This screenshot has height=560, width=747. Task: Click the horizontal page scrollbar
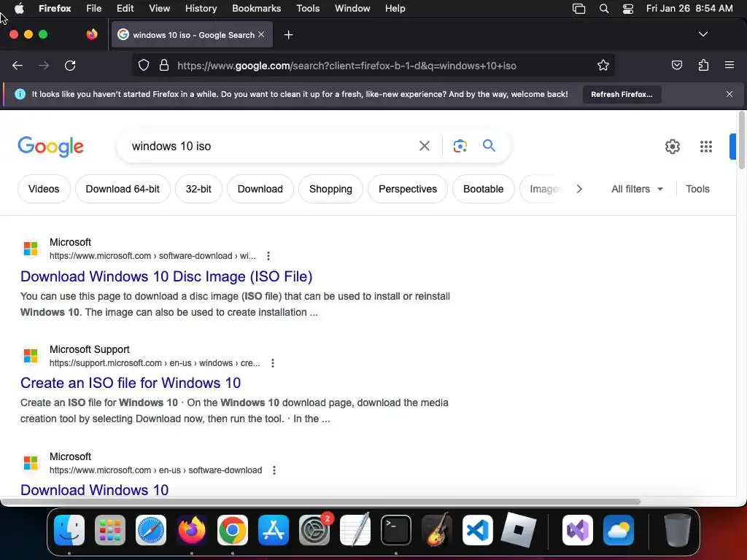(x=320, y=502)
